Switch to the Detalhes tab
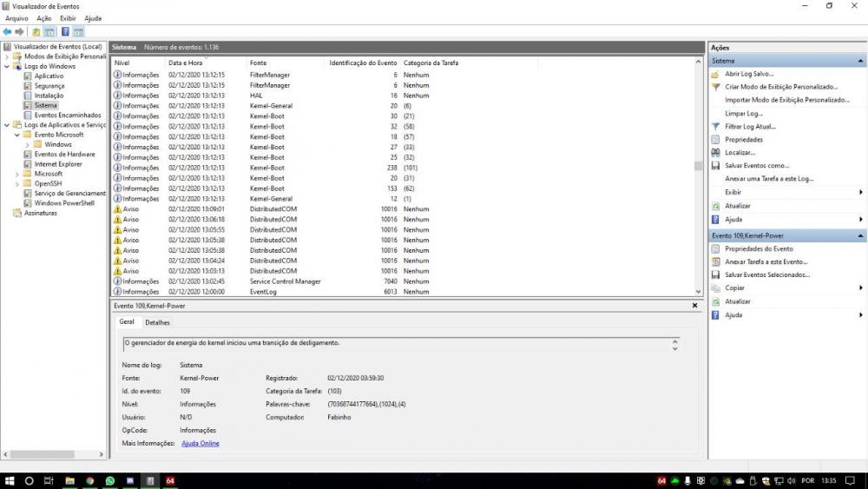The image size is (868, 489). click(x=157, y=322)
